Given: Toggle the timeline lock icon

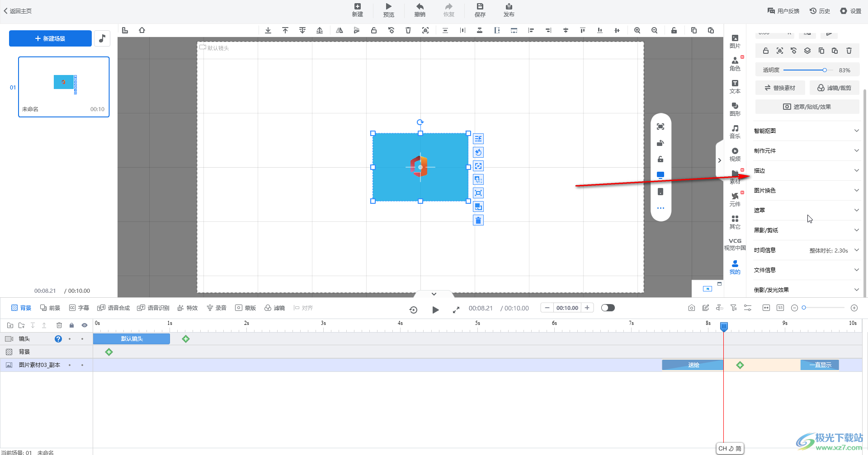Looking at the screenshot, I should click(x=71, y=325).
